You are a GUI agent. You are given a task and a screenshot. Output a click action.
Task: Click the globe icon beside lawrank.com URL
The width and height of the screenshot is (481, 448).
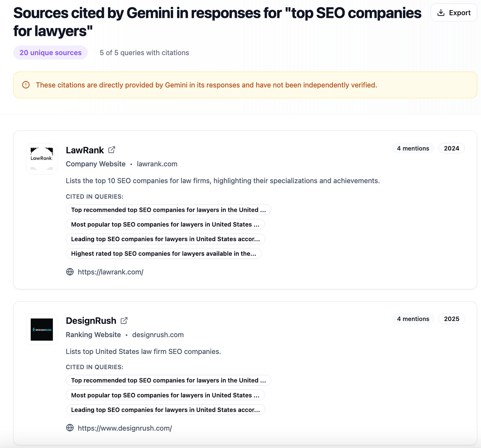click(x=70, y=272)
